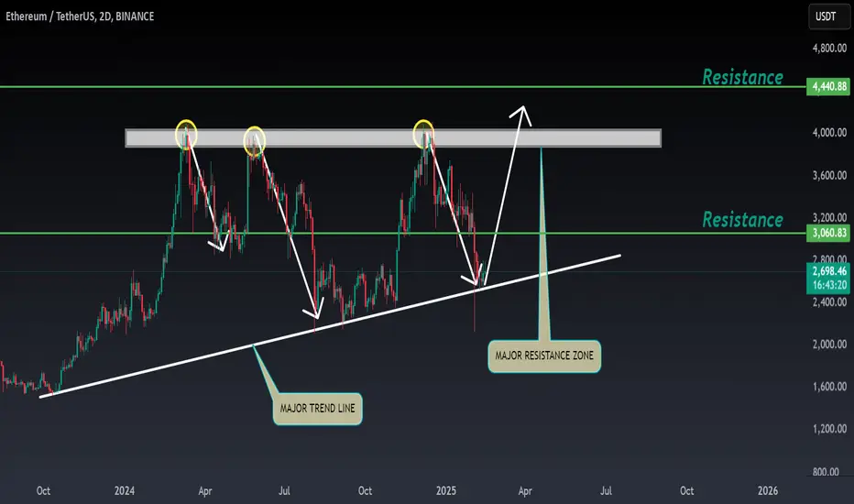This screenshot has width=854, height=504.
Task: Click the Jul label before 2026
Action: tap(606, 490)
